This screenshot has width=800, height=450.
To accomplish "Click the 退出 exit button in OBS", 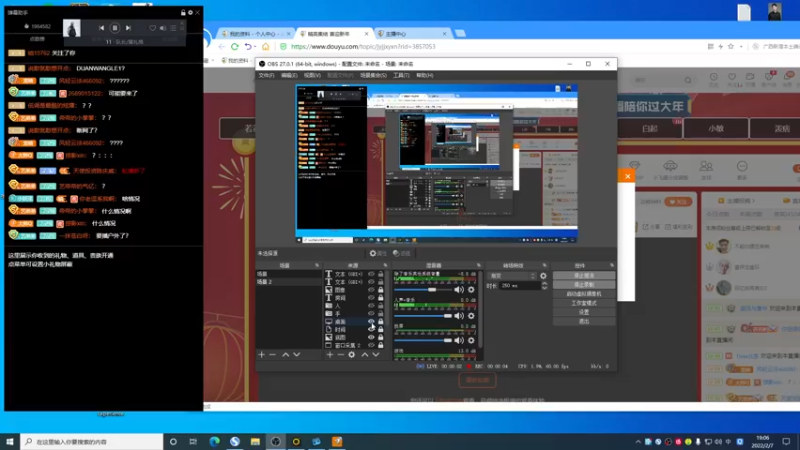I will coord(584,321).
